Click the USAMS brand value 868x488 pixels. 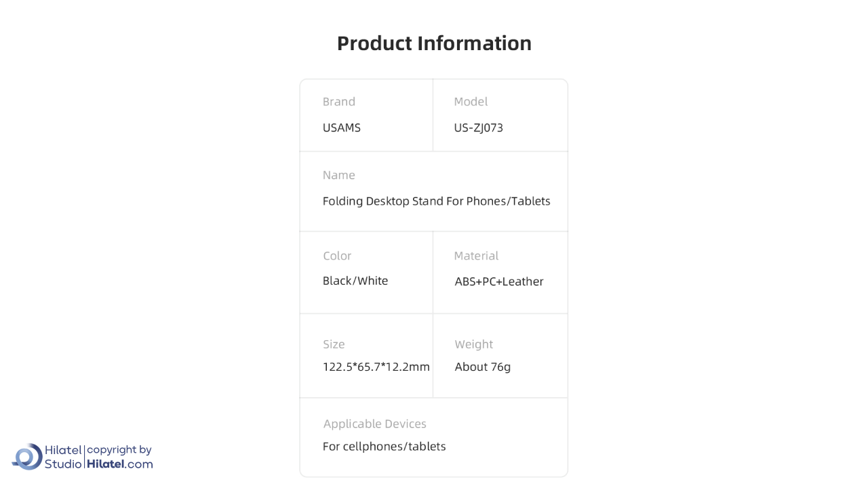(342, 127)
